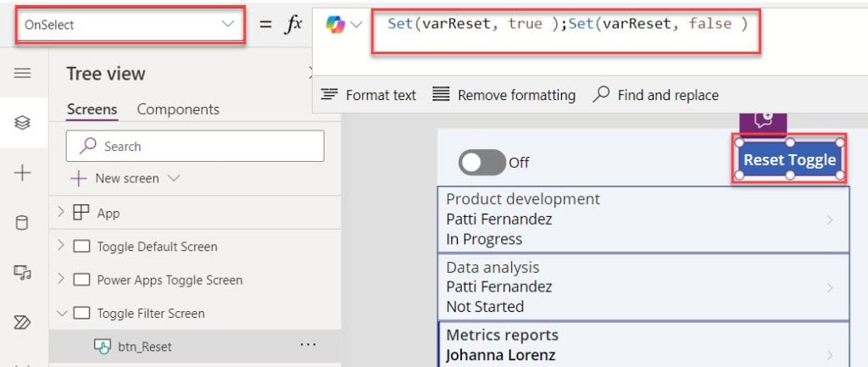Screen dimensions: 868x367
Task: Open the hamburger menu in left rail
Action: coord(22,73)
